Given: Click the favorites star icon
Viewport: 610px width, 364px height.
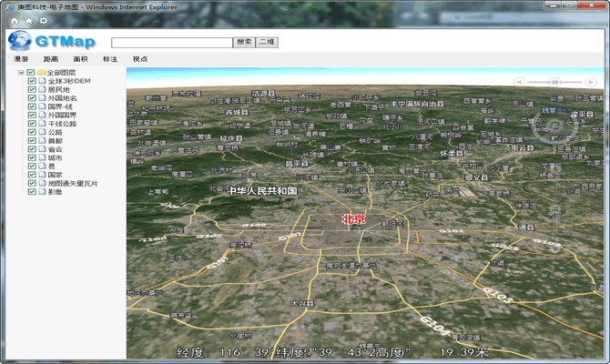Looking at the screenshot, I should point(28,20).
